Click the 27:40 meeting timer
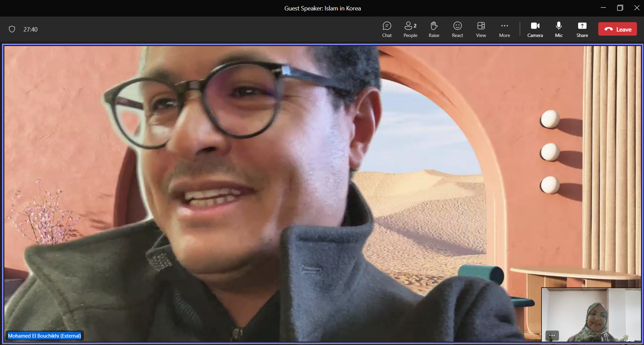Image resolution: width=644 pixels, height=345 pixels. [x=31, y=30]
